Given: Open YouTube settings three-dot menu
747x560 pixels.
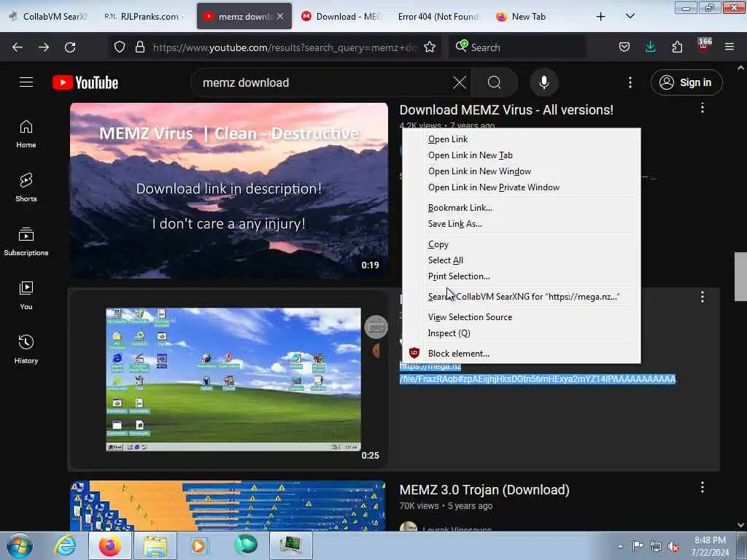Looking at the screenshot, I should coord(630,82).
